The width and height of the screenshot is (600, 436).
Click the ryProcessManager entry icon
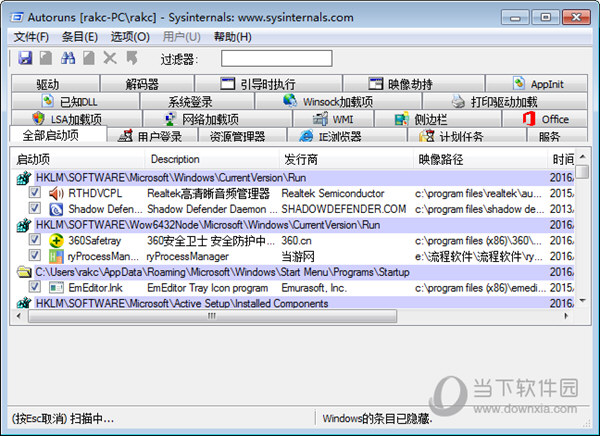[56, 256]
